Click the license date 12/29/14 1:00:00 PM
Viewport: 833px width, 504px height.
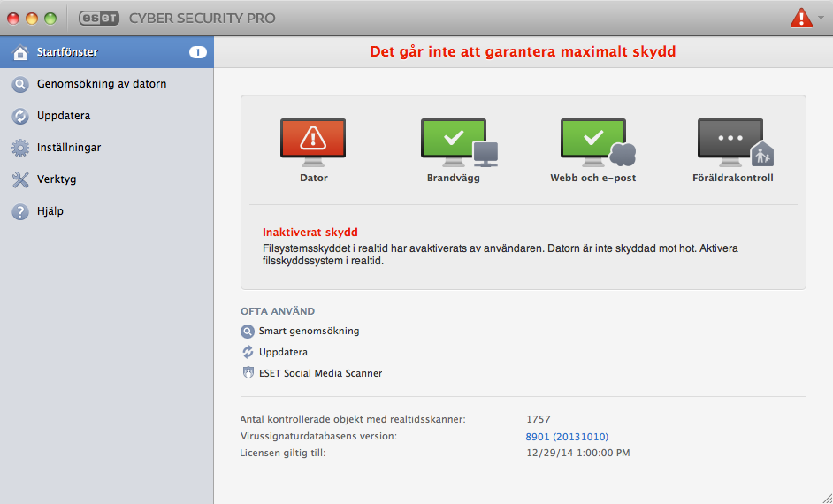[x=578, y=453]
